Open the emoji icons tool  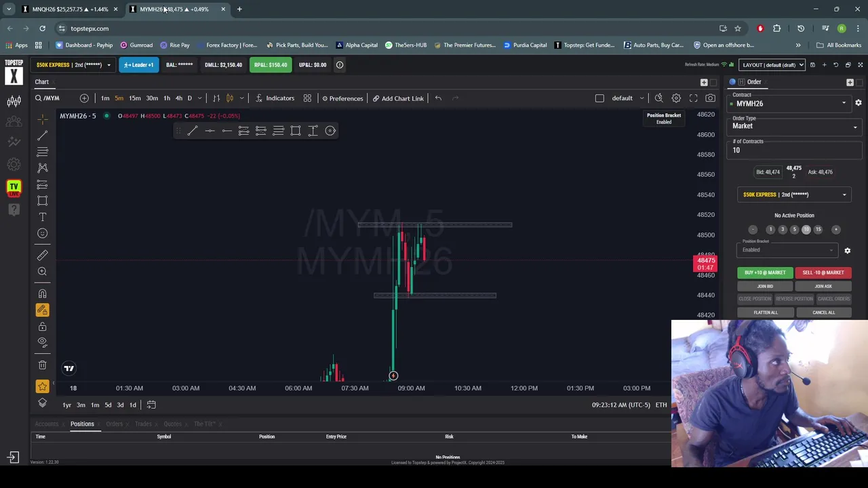click(x=42, y=233)
